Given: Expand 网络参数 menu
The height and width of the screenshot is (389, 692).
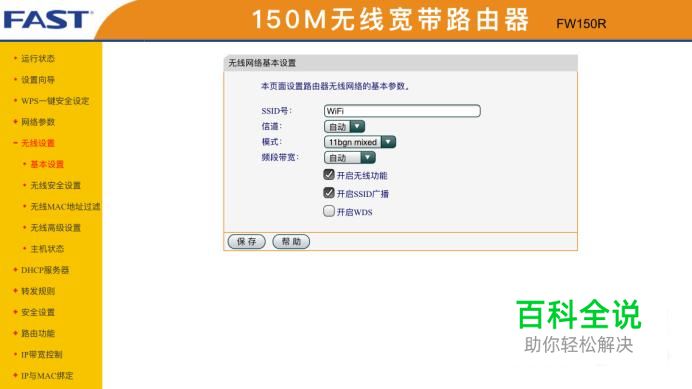Looking at the screenshot, I should point(38,122).
